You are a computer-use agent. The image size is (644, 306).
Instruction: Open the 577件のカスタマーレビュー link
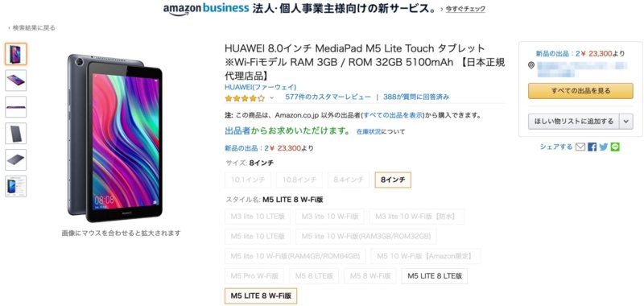tap(328, 97)
